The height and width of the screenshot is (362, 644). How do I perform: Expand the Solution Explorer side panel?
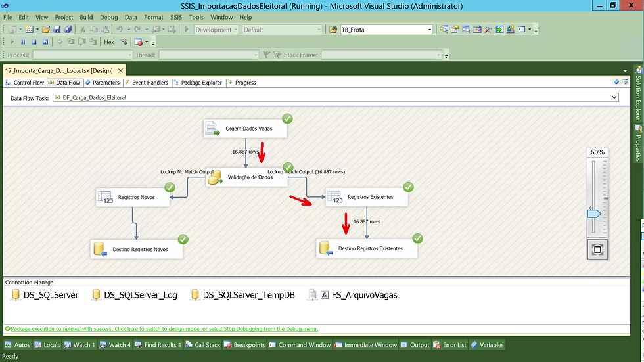click(x=638, y=93)
